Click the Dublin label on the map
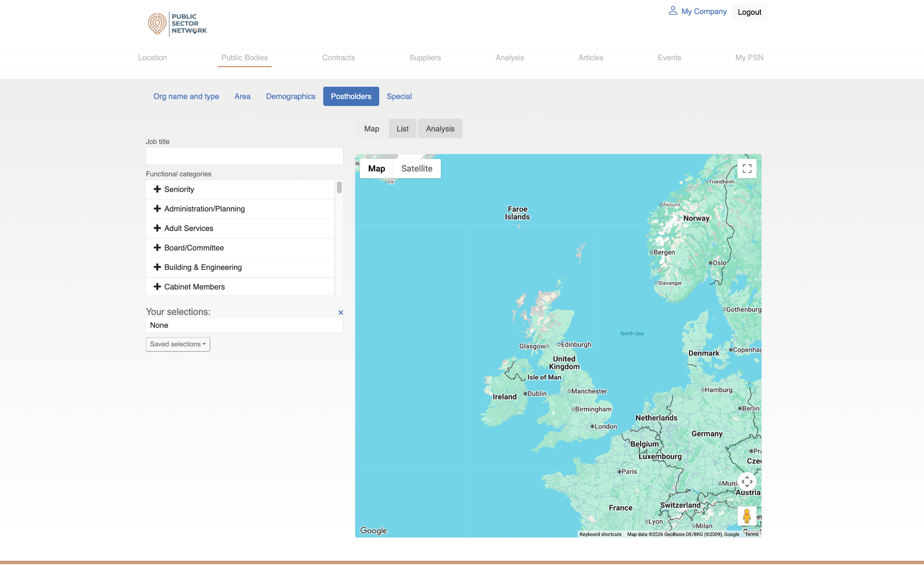The image size is (924, 565). (537, 394)
